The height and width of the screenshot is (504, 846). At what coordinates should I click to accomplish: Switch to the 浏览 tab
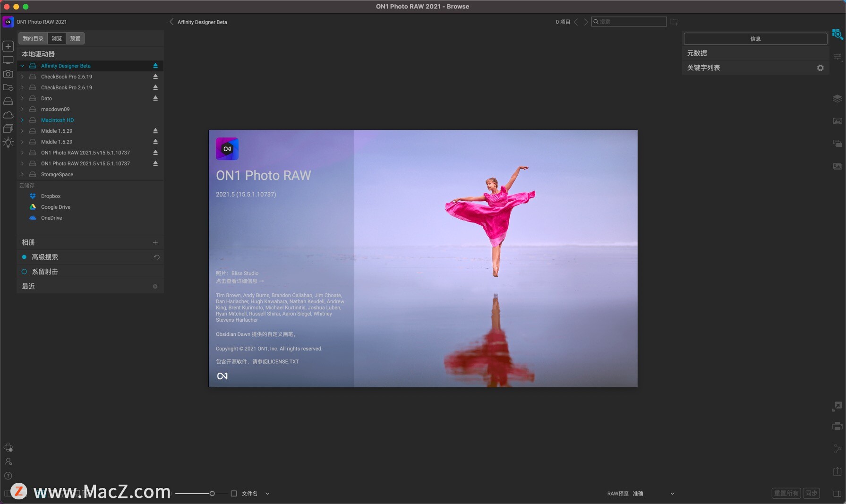(57, 39)
